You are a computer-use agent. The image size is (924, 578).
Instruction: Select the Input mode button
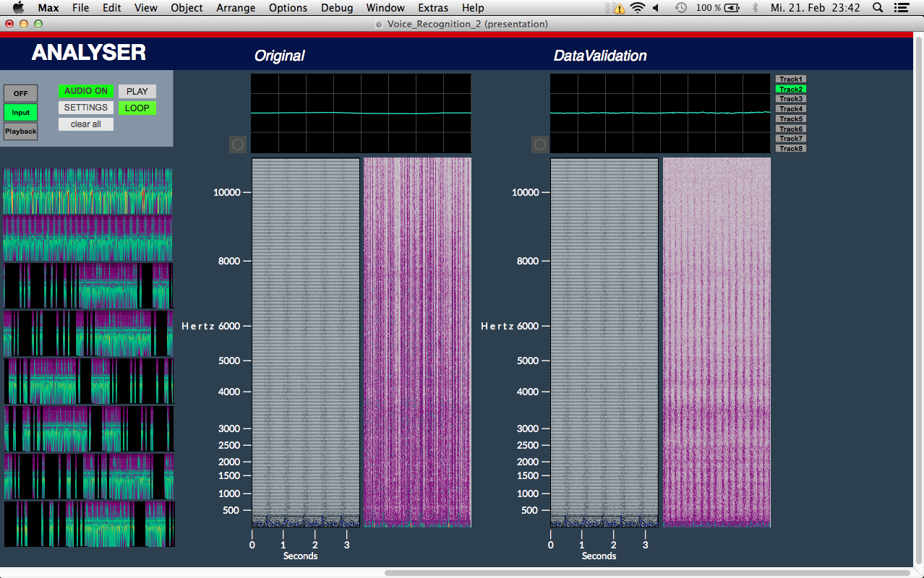coord(20,113)
